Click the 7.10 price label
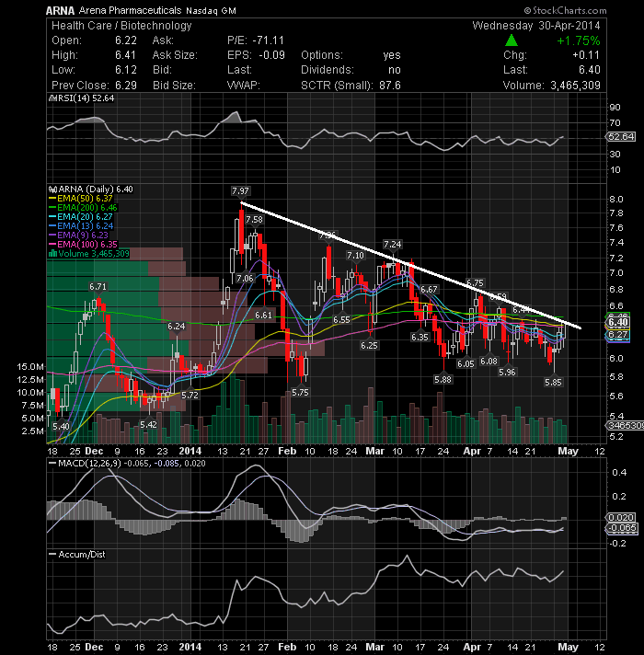Viewport: 644px width, 655px height. tap(355, 255)
